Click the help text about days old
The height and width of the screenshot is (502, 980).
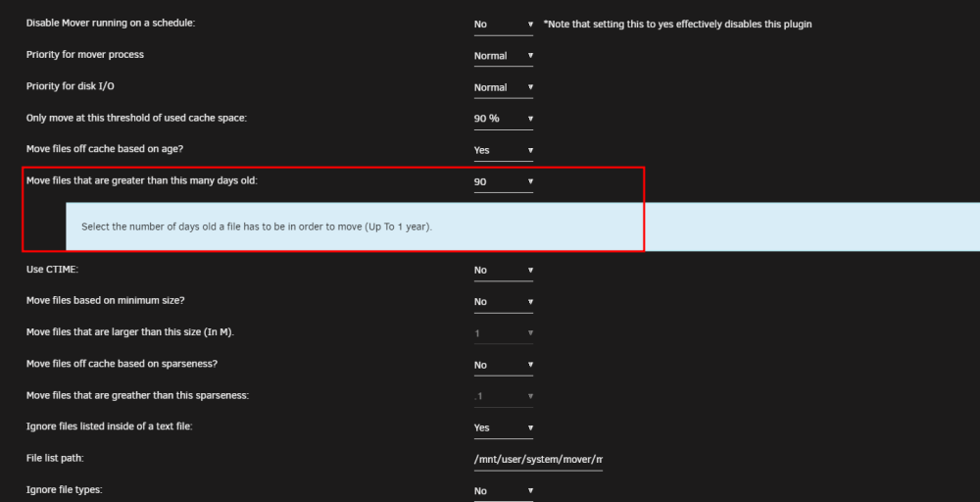tap(257, 226)
